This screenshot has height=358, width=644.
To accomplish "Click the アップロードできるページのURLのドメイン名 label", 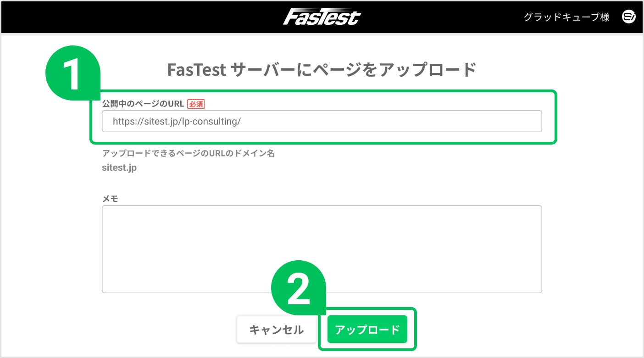I will tap(188, 153).
